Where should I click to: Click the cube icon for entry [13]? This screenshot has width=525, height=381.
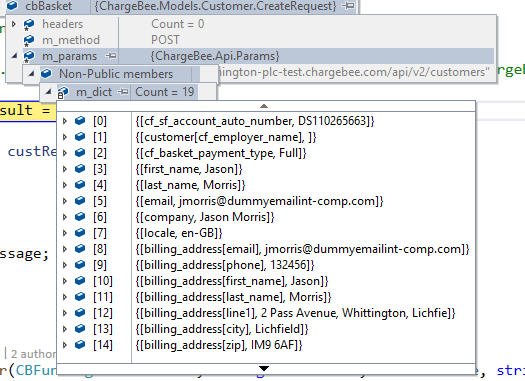click(80, 329)
